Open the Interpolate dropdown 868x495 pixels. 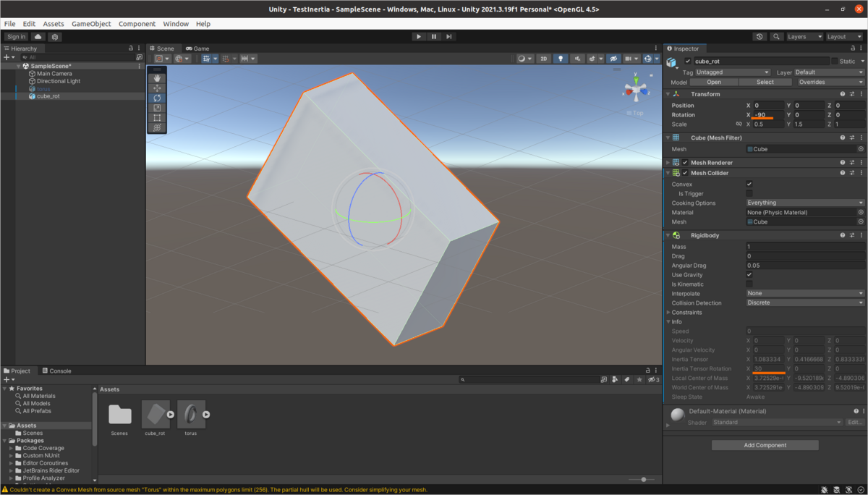[805, 293]
